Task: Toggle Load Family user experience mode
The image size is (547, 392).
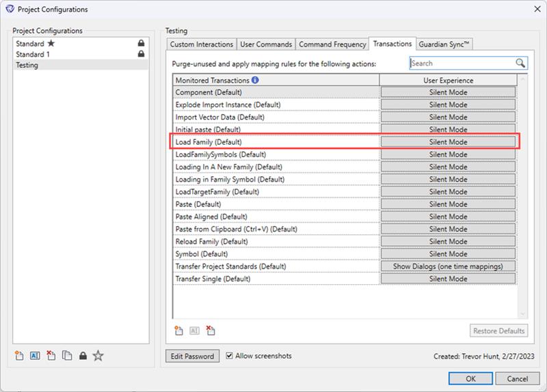Action: (448, 142)
